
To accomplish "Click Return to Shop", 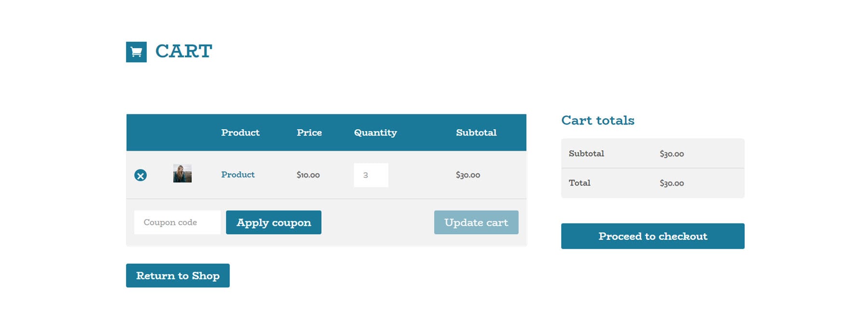I will click(177, 275).
